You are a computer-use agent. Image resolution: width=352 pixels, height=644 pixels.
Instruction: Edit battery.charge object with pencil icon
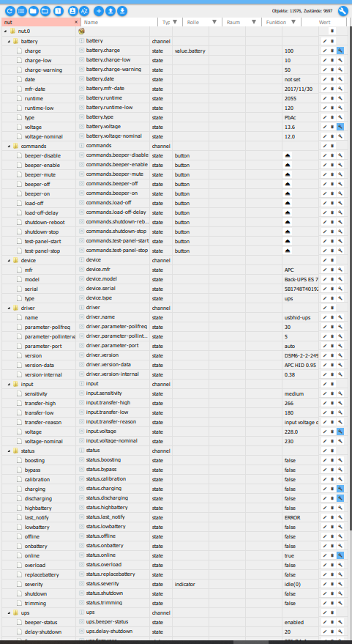(324, 51)
